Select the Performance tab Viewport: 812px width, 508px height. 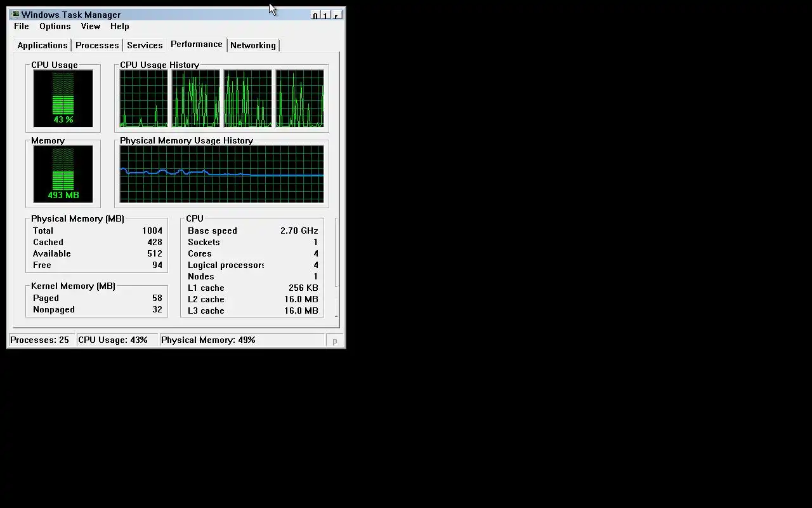[197, 44]
